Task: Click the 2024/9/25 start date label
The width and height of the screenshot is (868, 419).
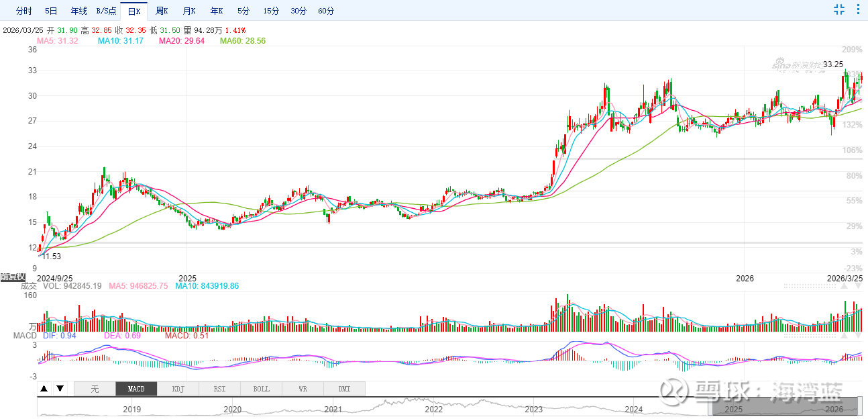Action: coord(55,278)
